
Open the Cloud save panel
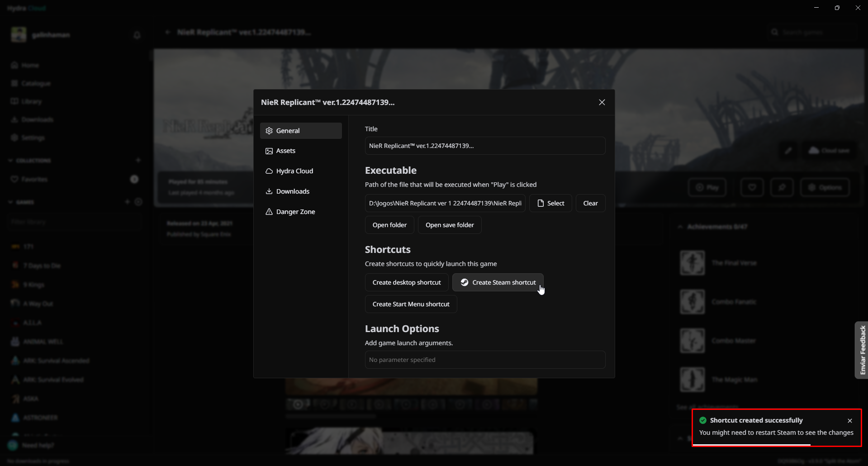pyautogui.click(x=829, y=150)
